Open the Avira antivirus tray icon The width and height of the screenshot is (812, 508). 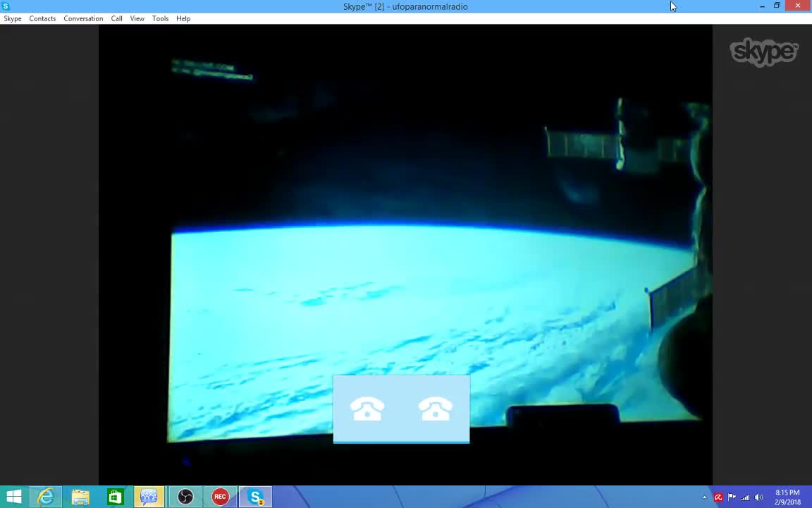pos(718,497)
